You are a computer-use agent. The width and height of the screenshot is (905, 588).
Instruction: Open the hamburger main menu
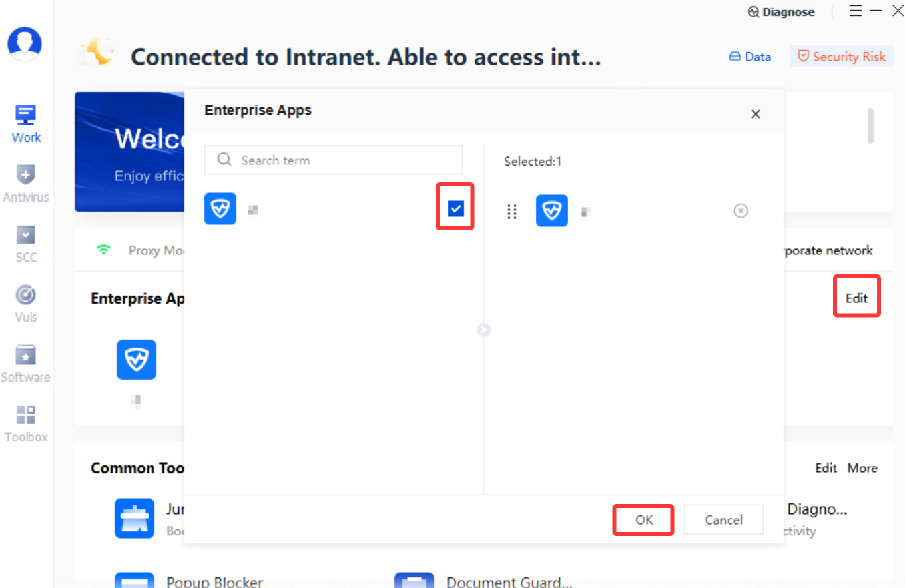(x=856, y=11)
